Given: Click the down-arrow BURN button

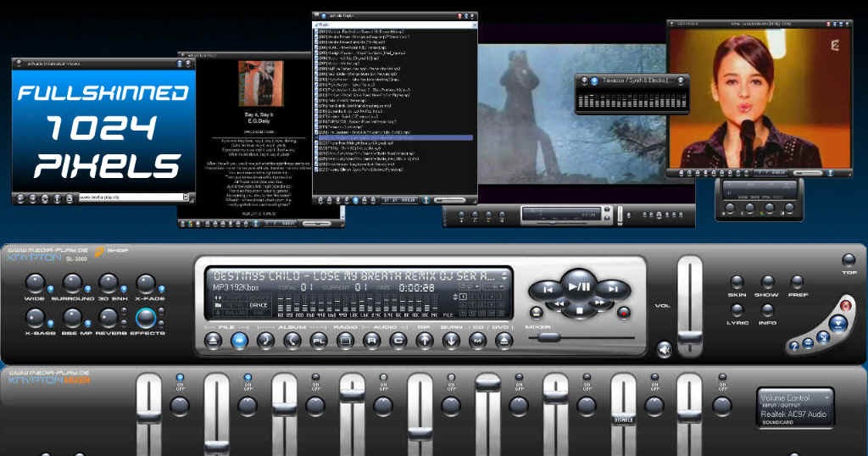Looking at the screenshot, I should pos(451,342).
